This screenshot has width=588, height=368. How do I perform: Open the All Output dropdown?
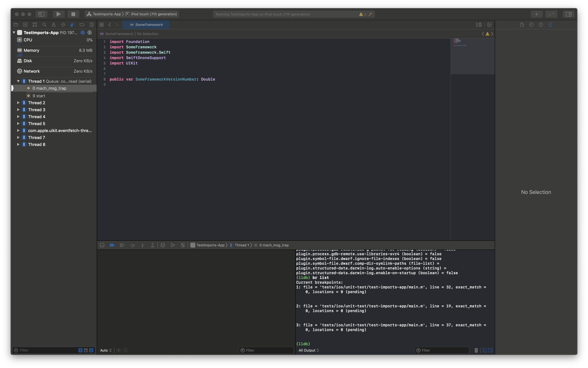coord(309,350)
